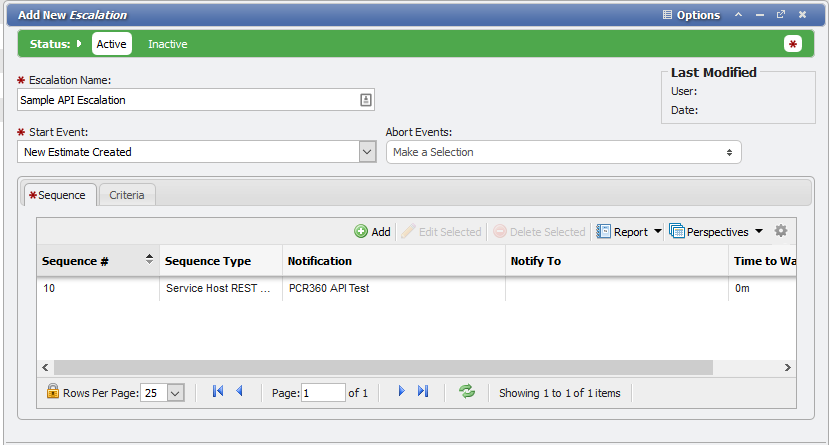Set status to Inactive
Screen dimensions: 829x445
click(x=167, y=44)
